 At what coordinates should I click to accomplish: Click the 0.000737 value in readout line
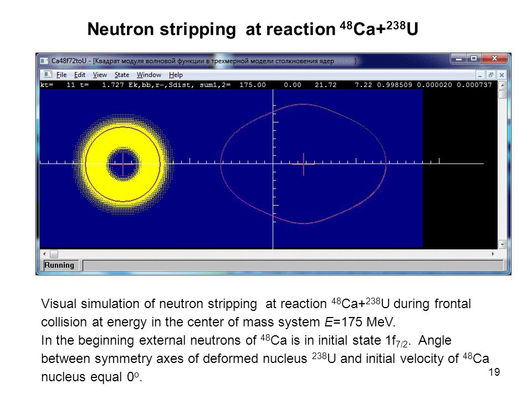[474, 85]
